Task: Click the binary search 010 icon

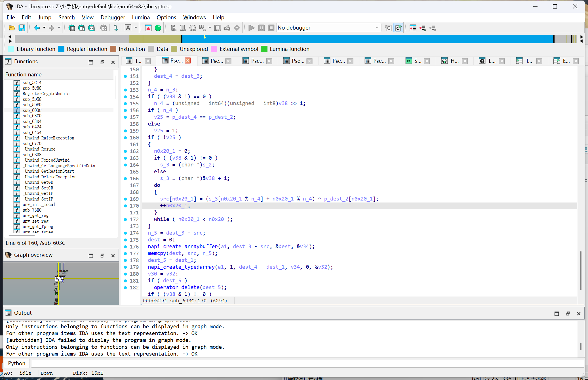Action: coord(91,28)
